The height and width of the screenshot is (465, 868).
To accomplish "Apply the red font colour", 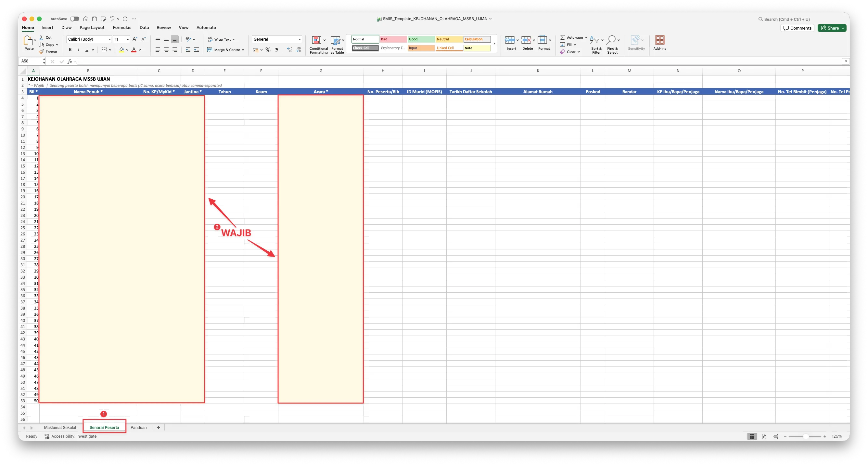I will point(134,50).
